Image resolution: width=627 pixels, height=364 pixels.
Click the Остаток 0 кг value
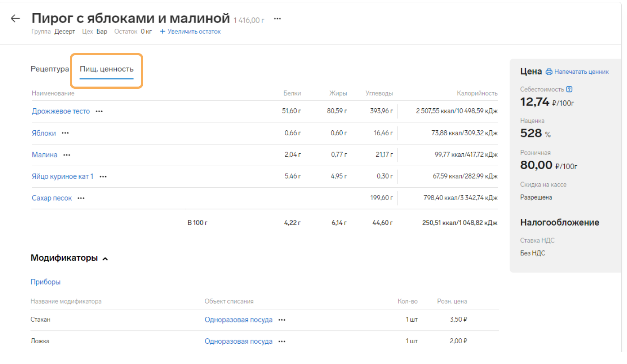[146, 32]
